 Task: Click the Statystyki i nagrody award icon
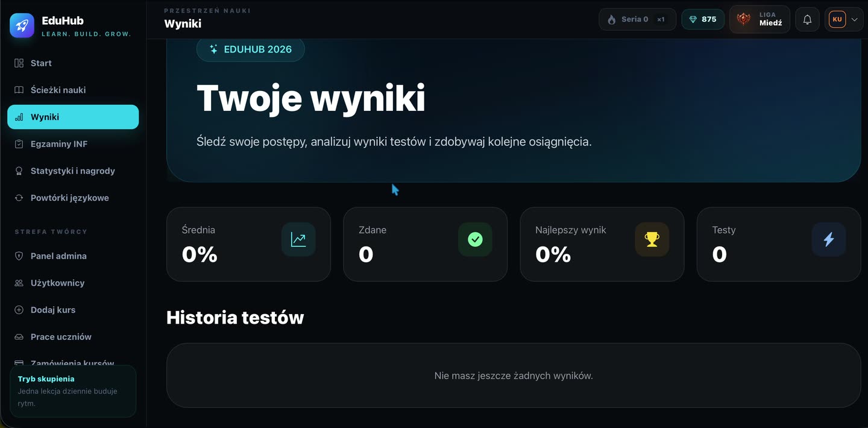[19, 171]
